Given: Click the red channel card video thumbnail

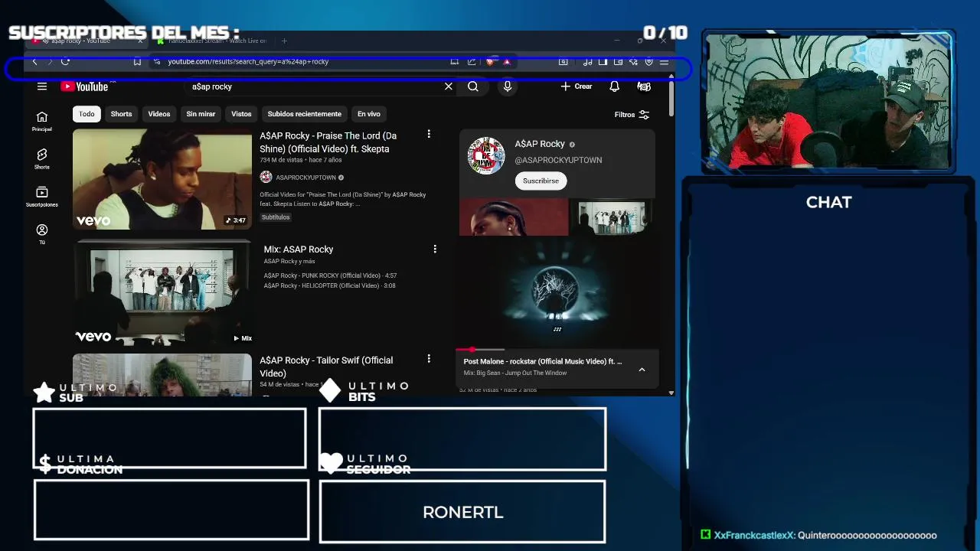Looking at the screenshot, I should click(514, 217).
